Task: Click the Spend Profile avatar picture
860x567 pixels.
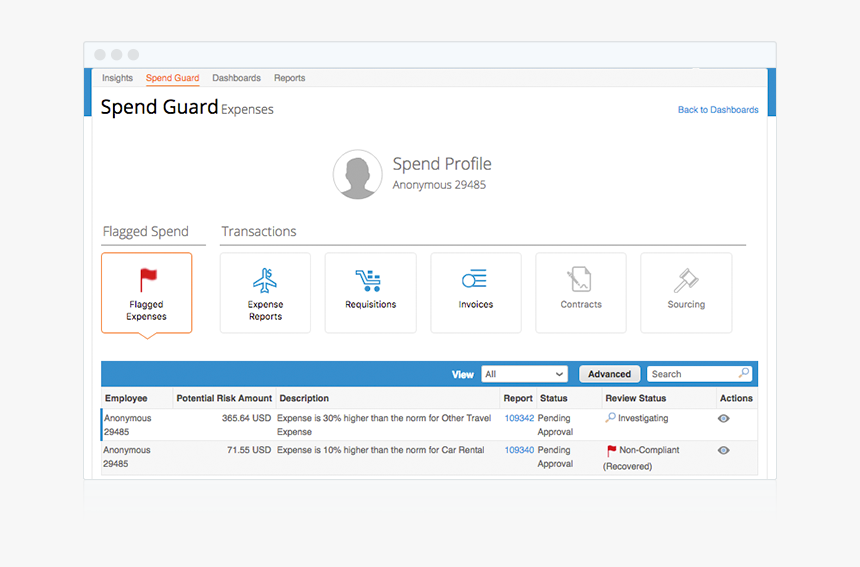Action: click(x=358, y=174)
